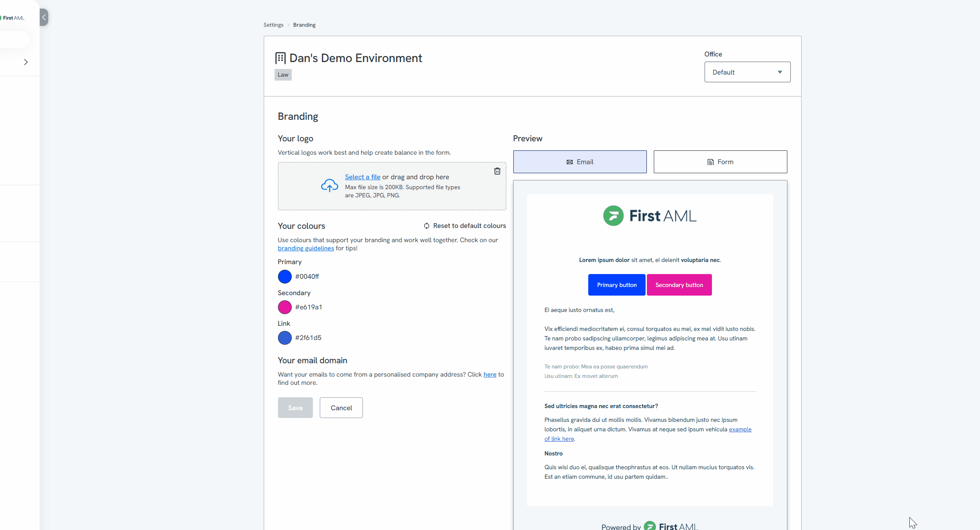Viewport: 980px width, 530px height.
Task: Open the branding guidelines link
Action: coord(306,248)
